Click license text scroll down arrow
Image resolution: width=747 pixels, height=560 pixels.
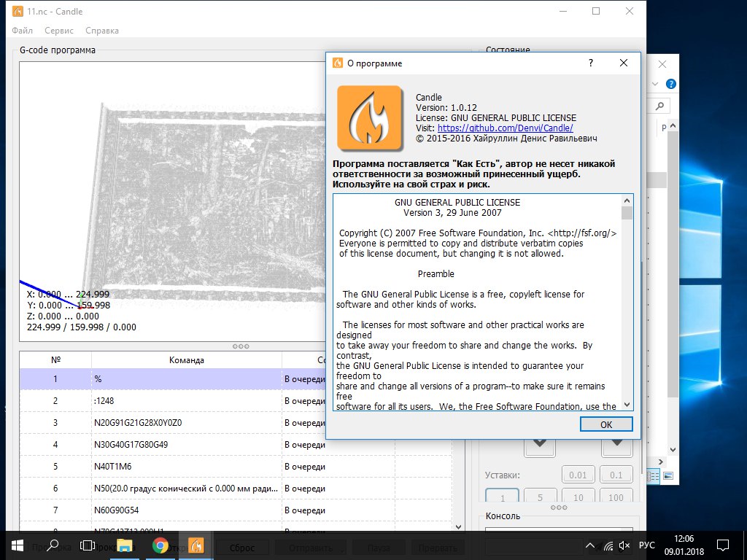627,405
